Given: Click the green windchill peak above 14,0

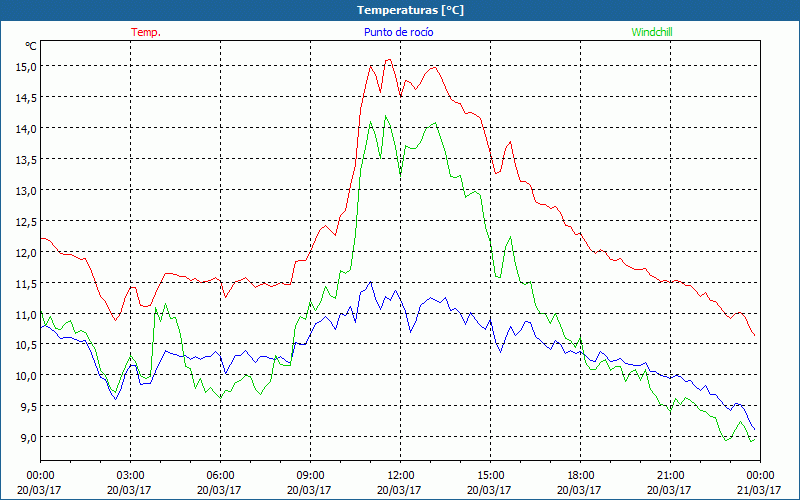Looking at the screenshot, I should 386,116.
